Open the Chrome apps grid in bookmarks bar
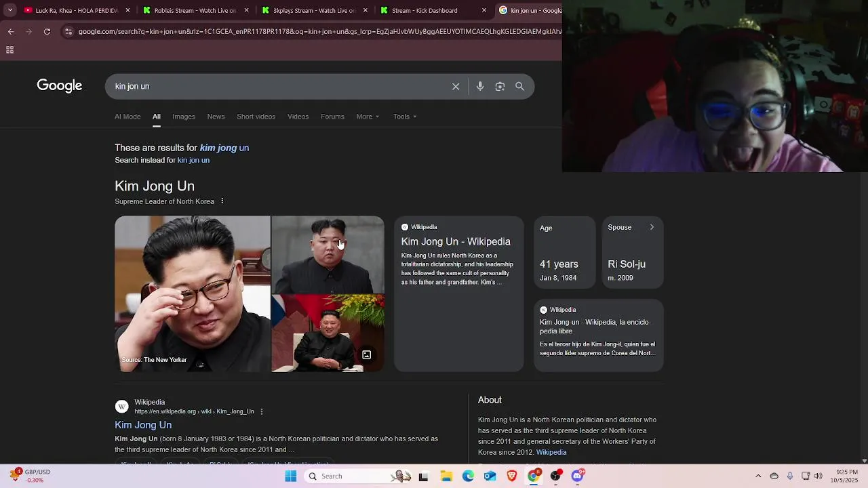The height and width of the screenshot is (488, 868). pyautogui.click(x=9, y=50)
